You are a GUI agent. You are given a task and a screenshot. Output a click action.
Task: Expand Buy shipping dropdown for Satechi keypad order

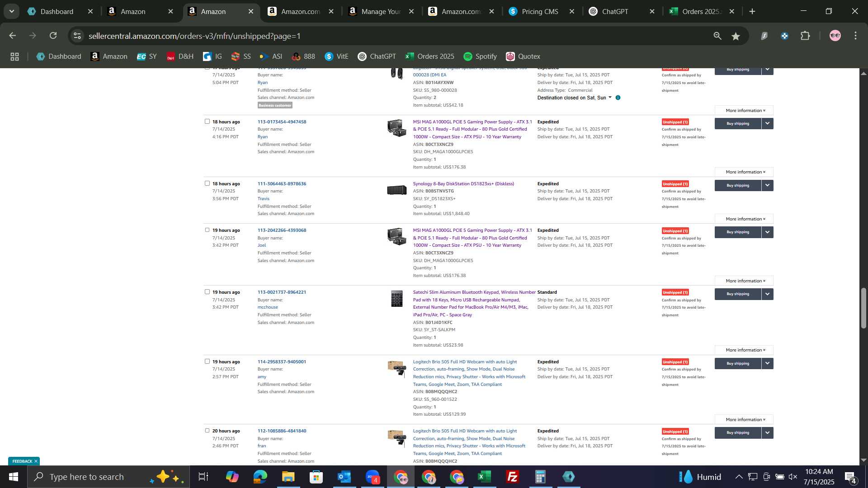(767, 294)
